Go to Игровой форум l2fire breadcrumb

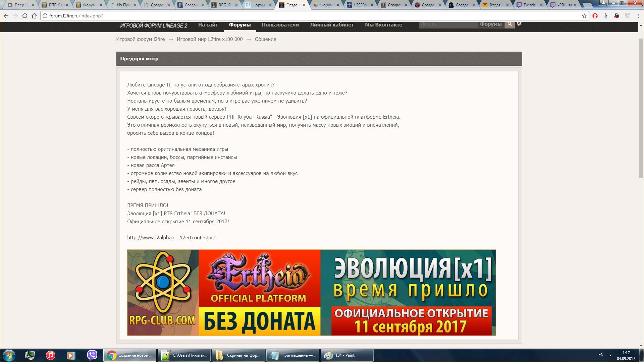pos(141,39)
